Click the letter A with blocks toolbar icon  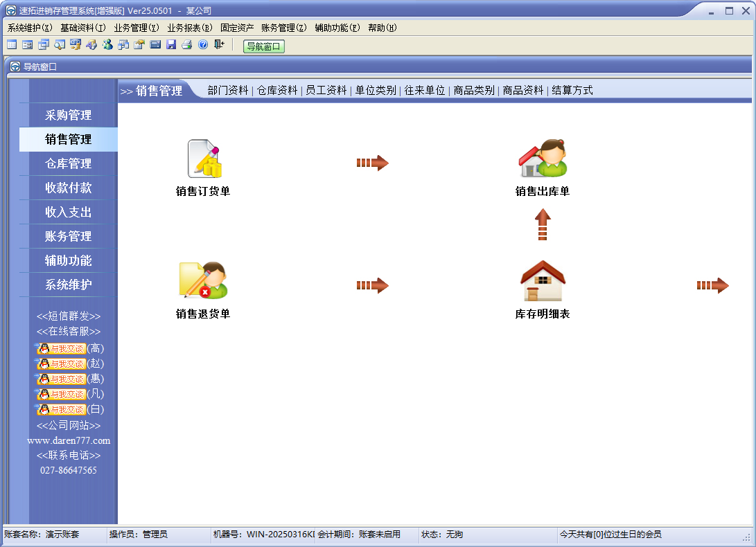point(91,45)
